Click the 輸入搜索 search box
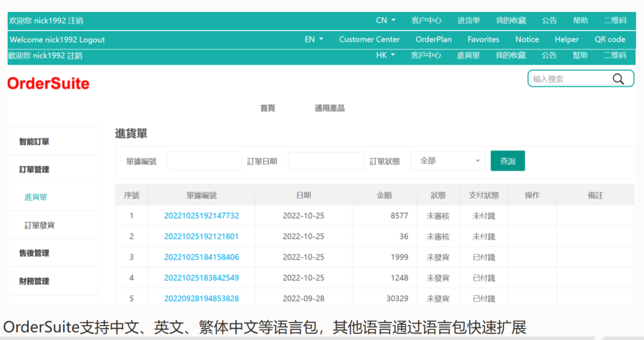The width and height of the screenshot is (644, 340). click(x=568, y=79)
